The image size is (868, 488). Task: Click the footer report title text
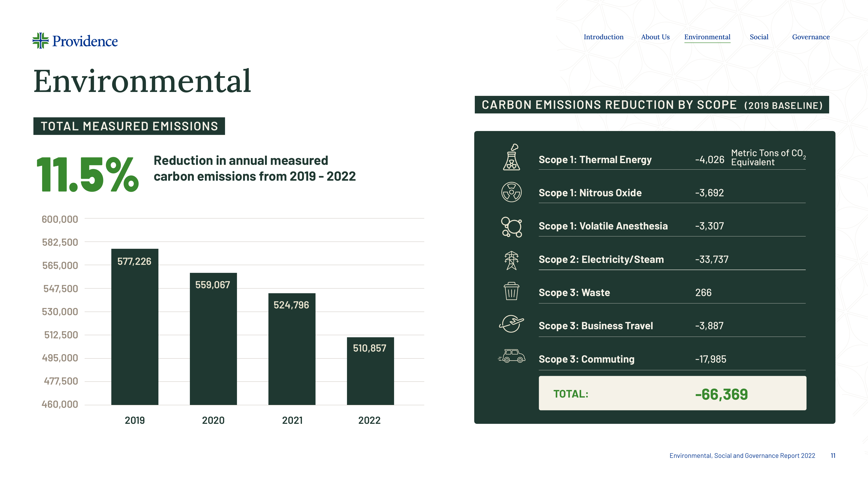click(742, 456)
